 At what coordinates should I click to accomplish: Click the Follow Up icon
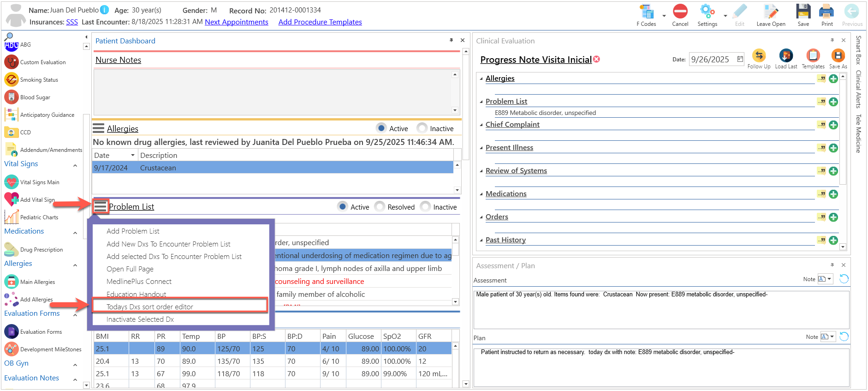759,56
